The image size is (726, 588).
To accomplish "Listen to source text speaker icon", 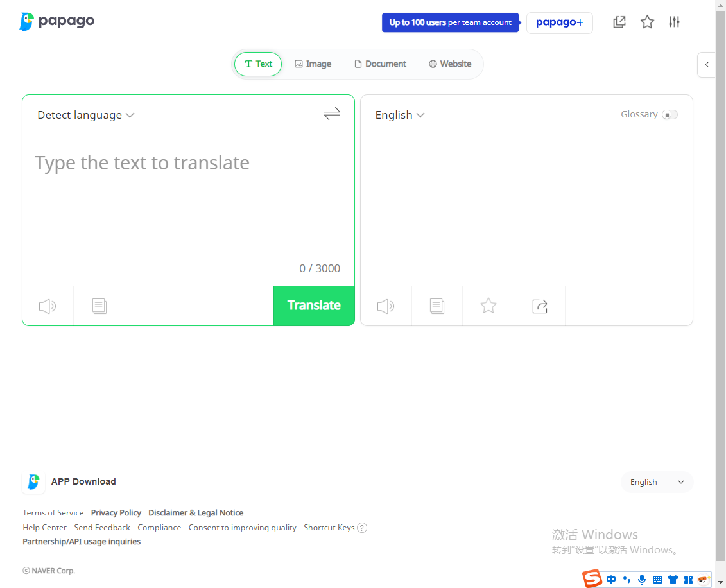I will [48, 306].
